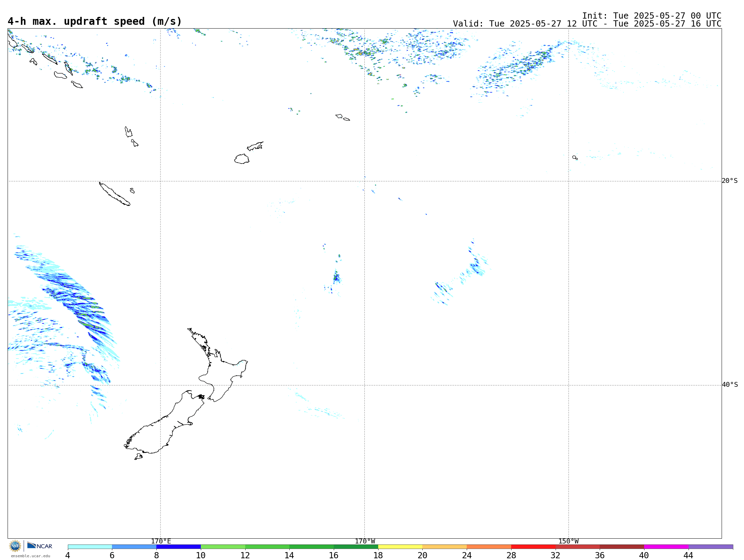Image resolution: width=744 pixels, height=560 pixels.
Task: Click the colorbar tick label 18
Action: [x=378, y=555]
